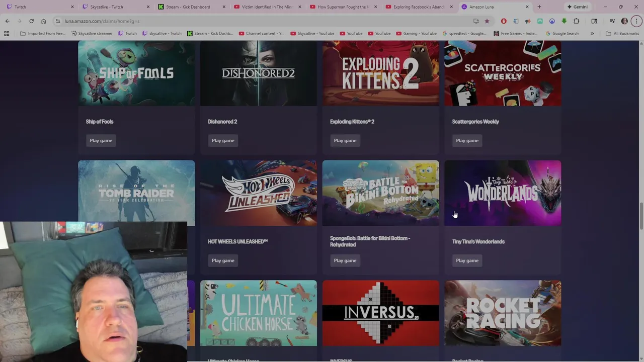
Task: Open the red shield ad-blocker extension
Action: pos(504,21)
